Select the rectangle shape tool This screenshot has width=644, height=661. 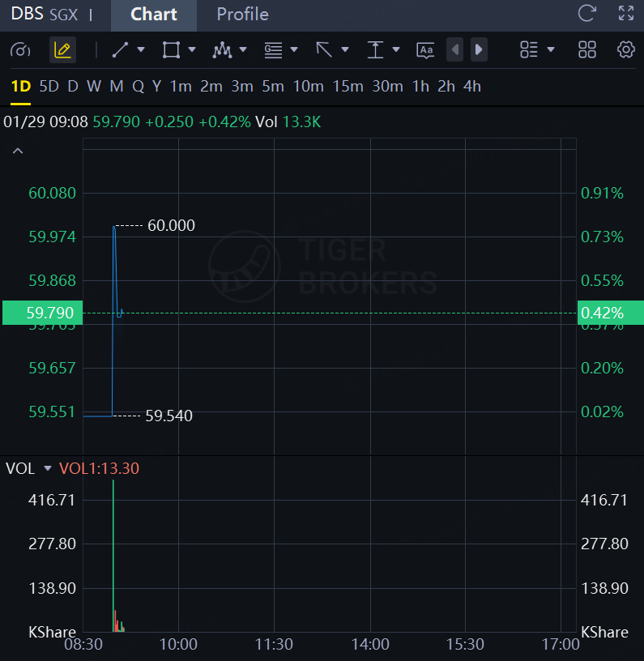click(171, 49)
